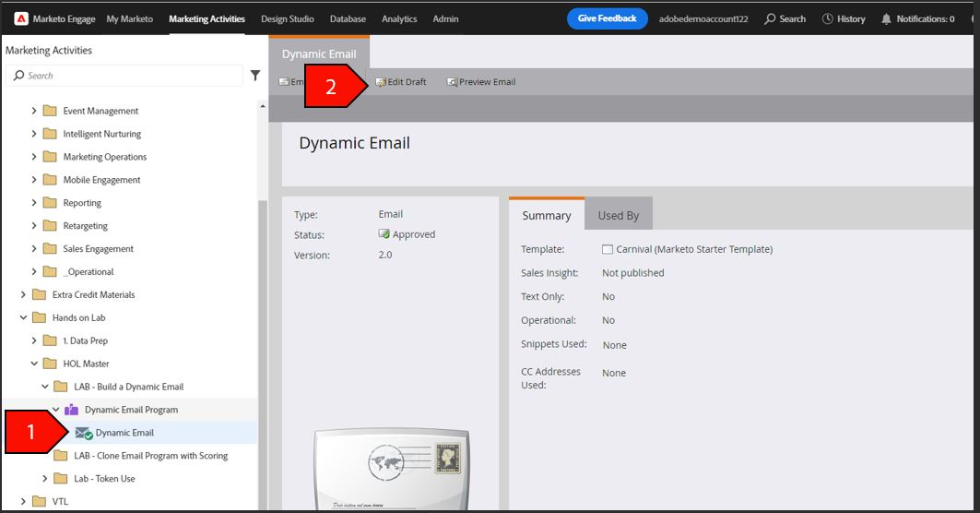Focus the Marketing Activities search field
Image resolution: width=980 pixels, height=513 pixels.
pos(124,76)
